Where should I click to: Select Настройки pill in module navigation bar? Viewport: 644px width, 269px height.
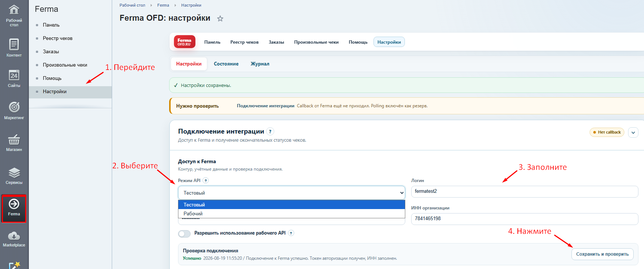pyautogui.click(x=389, y=42)
